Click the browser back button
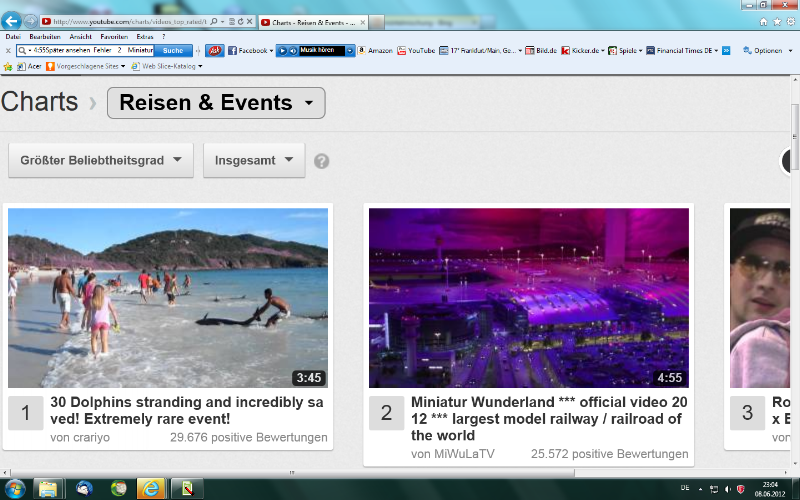 click(x=12, y=20)
